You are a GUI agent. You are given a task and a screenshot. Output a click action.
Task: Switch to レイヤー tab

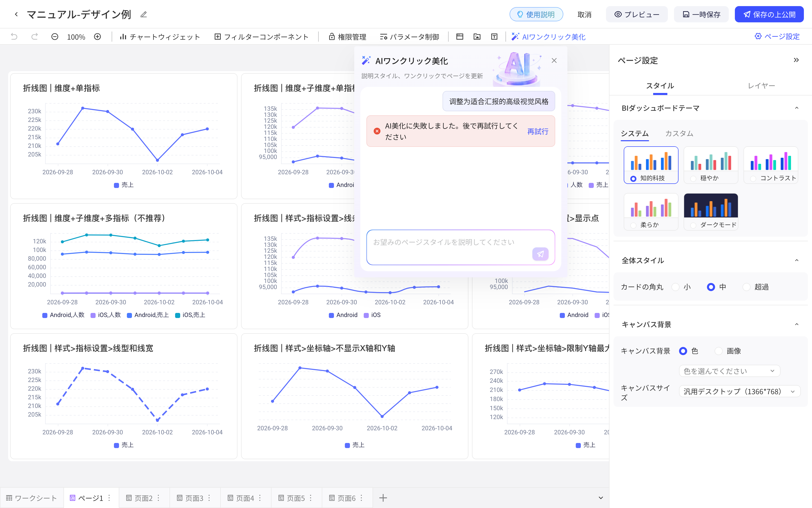(x=761, y=86)
